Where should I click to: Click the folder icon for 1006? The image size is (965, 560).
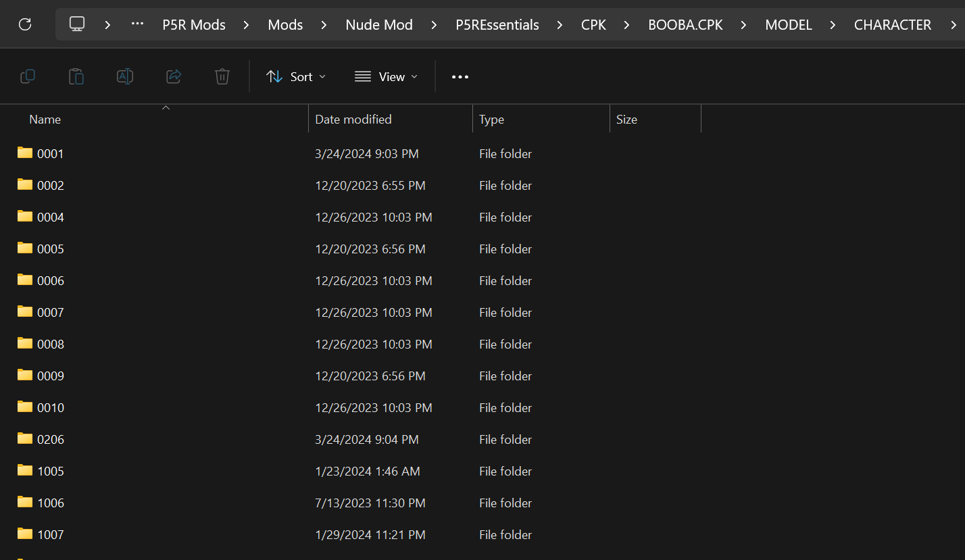pos(25,502)
